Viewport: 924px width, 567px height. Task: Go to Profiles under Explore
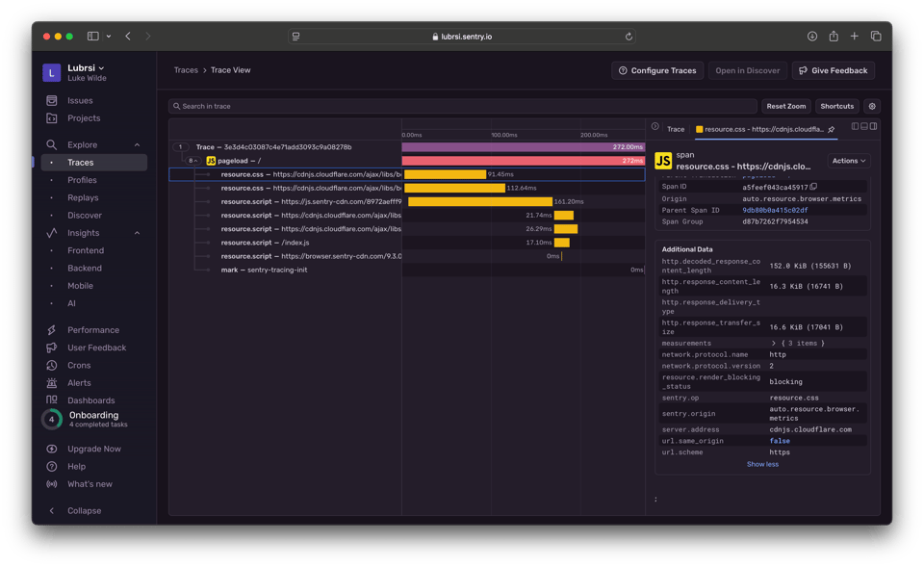[82, 180]
